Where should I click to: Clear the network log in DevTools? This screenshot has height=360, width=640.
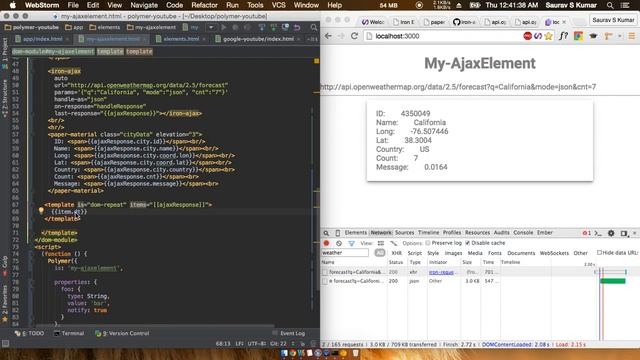coord(339,243)
